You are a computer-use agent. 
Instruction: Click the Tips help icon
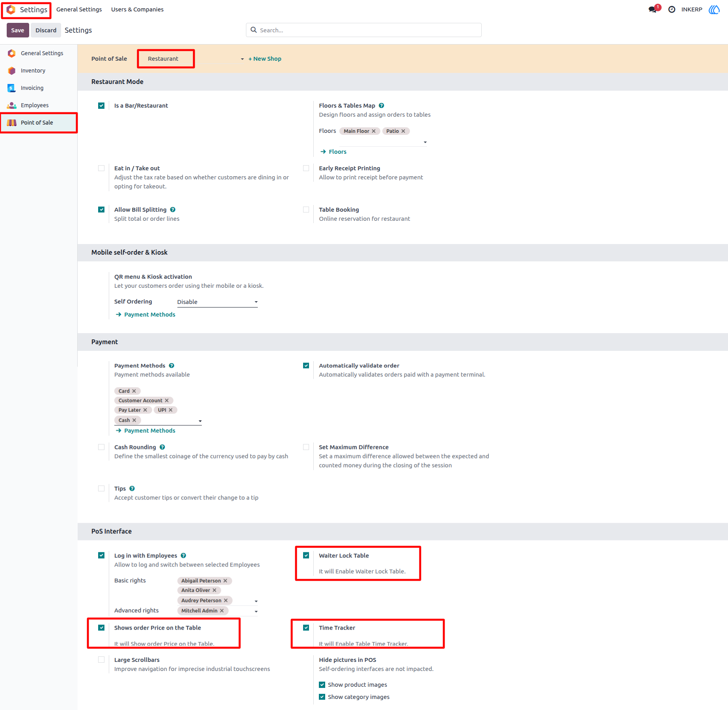(132, 488)
